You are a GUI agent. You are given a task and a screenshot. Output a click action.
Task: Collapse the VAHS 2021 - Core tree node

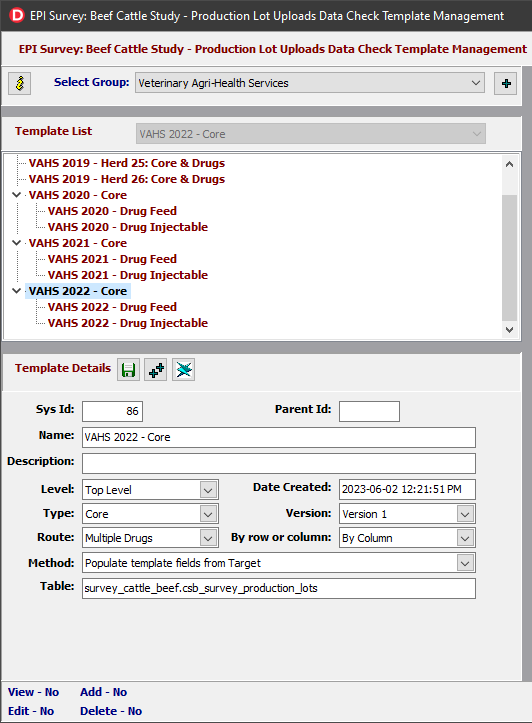[17, 243]
